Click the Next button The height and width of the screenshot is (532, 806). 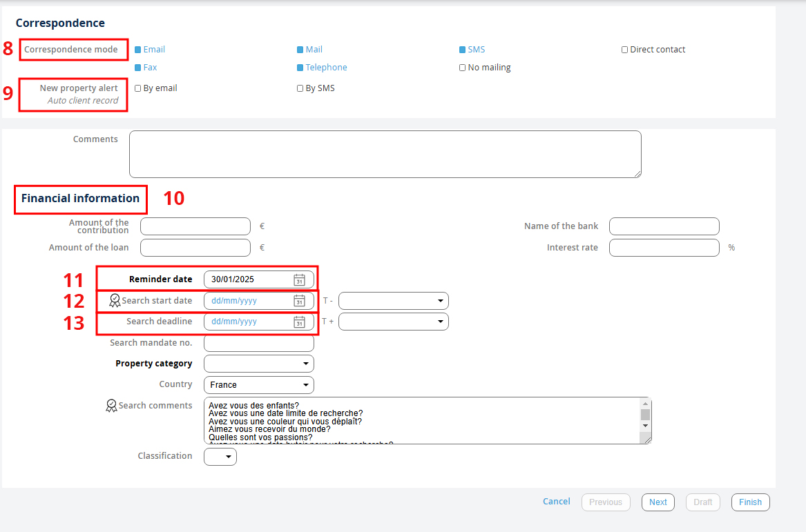click(658, 502)
